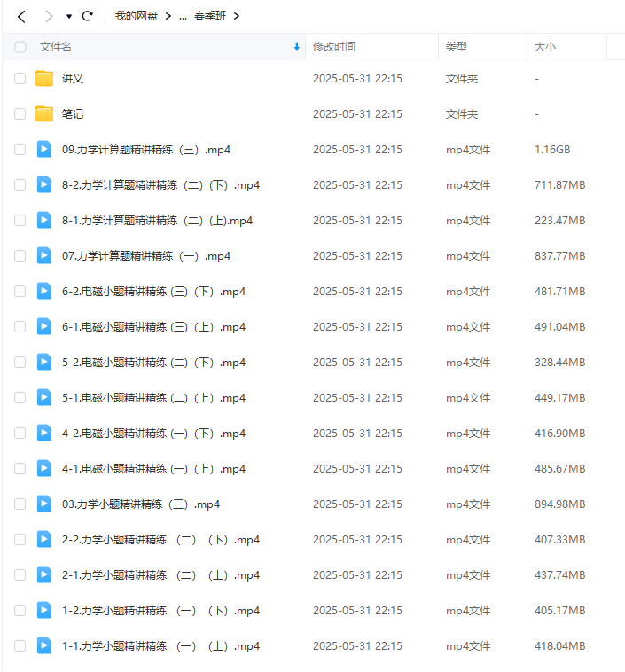Click video icon of 8-1.力学计算题（二）(上)
This screenshot has height=672, width=625.
(44, 220)
